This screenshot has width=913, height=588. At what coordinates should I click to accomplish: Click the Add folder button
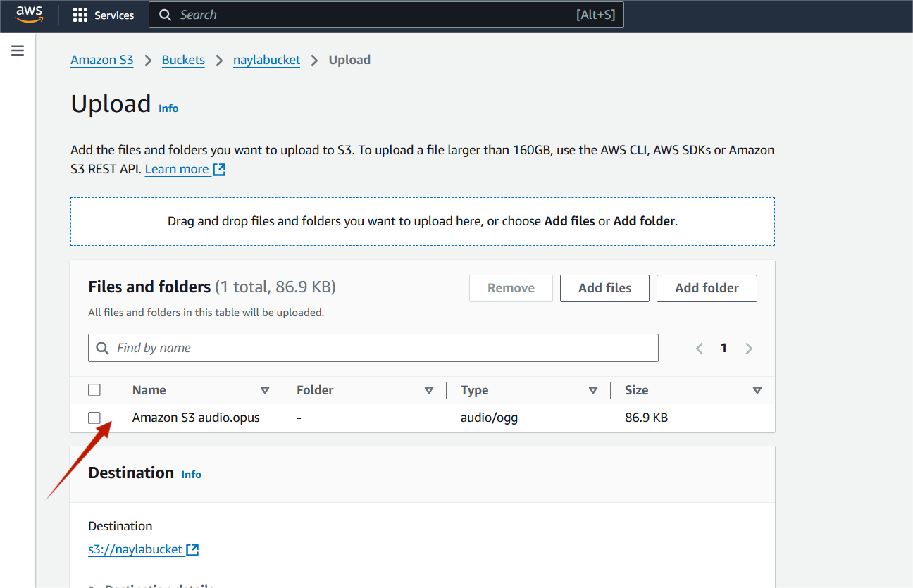pyautogui.click(x=707, y=288)
